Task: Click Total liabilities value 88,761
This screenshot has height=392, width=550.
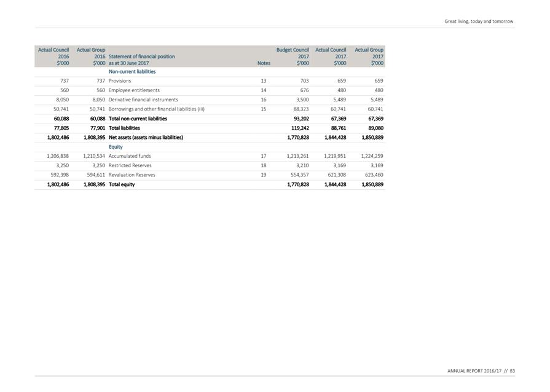Action: point(339,128)
